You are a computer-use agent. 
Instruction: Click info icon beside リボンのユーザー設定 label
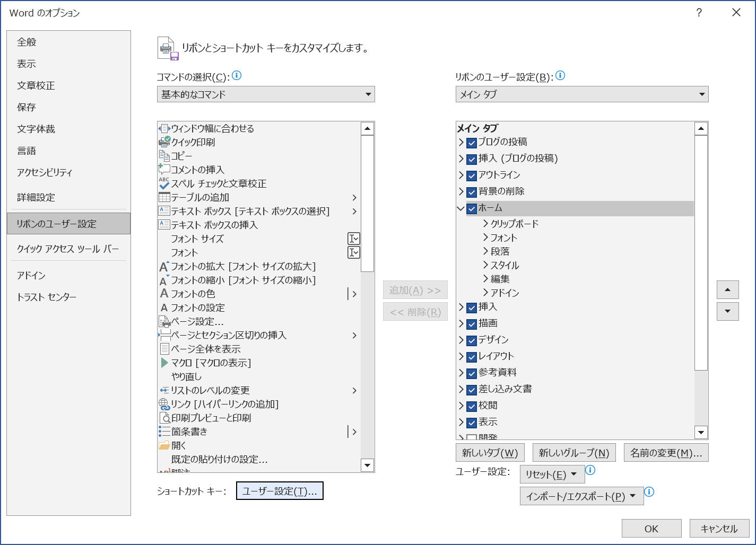(560, 76)
